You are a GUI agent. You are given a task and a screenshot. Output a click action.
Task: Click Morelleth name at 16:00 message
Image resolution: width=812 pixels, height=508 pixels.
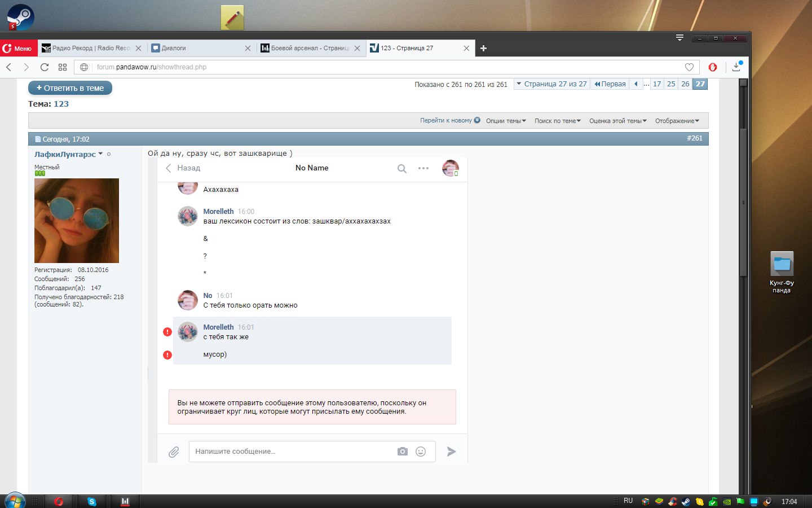point(218,212)
